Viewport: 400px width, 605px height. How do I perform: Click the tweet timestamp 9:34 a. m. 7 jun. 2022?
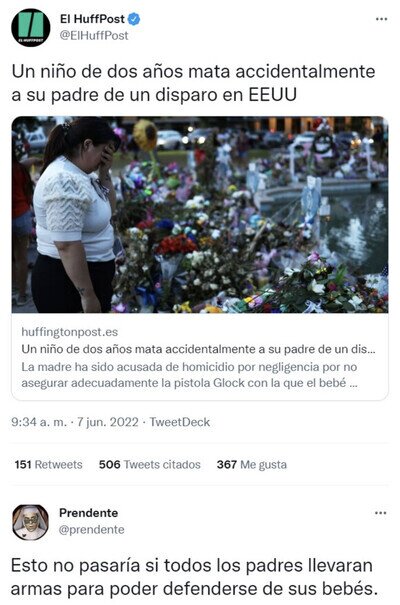pos(75,422)
